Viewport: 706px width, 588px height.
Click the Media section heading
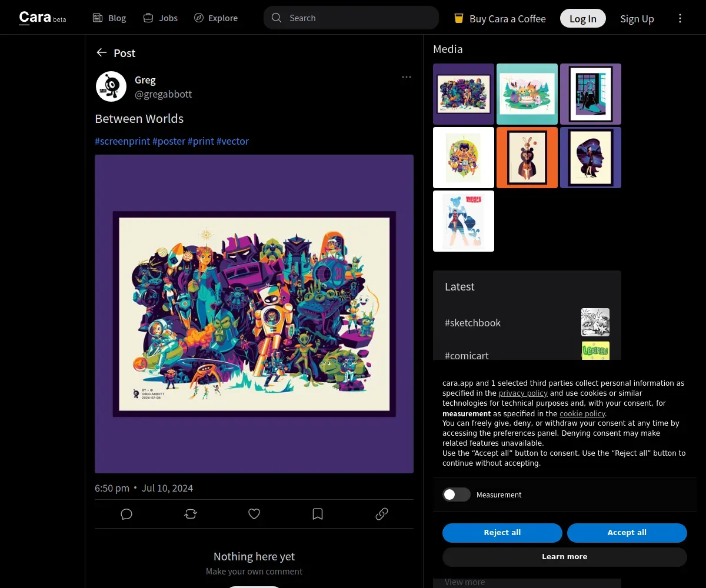pyautogui.click(x=448, y=49)
